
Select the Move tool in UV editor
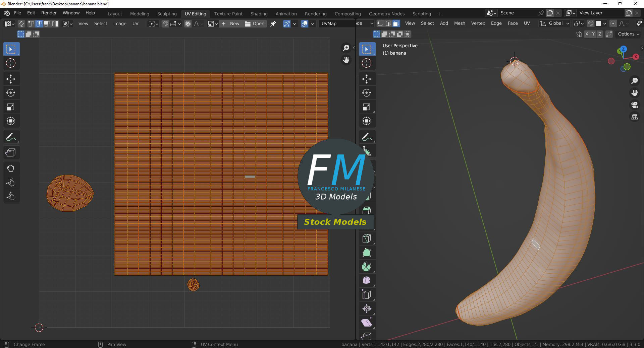click(11, 79)
